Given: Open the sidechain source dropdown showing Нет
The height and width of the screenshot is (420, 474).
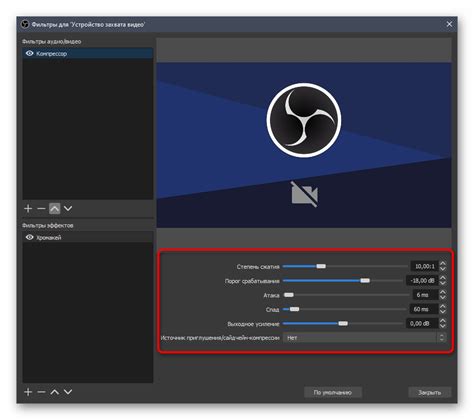Looking at the screenshot, I should 364,338.
